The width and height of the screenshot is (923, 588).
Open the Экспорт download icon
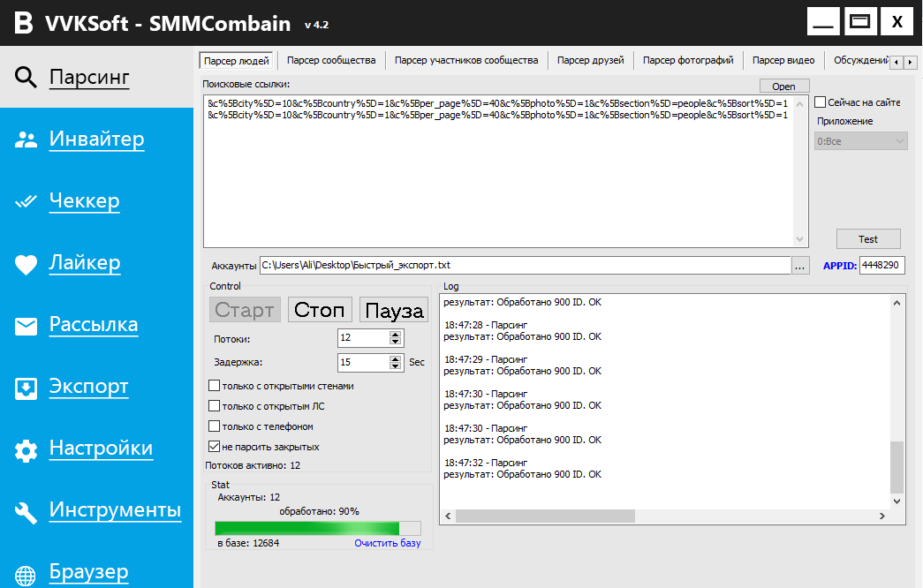click(26, 388)
